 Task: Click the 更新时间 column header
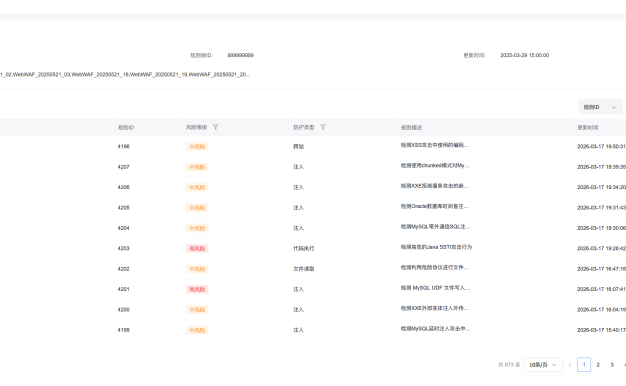[587, 128]
